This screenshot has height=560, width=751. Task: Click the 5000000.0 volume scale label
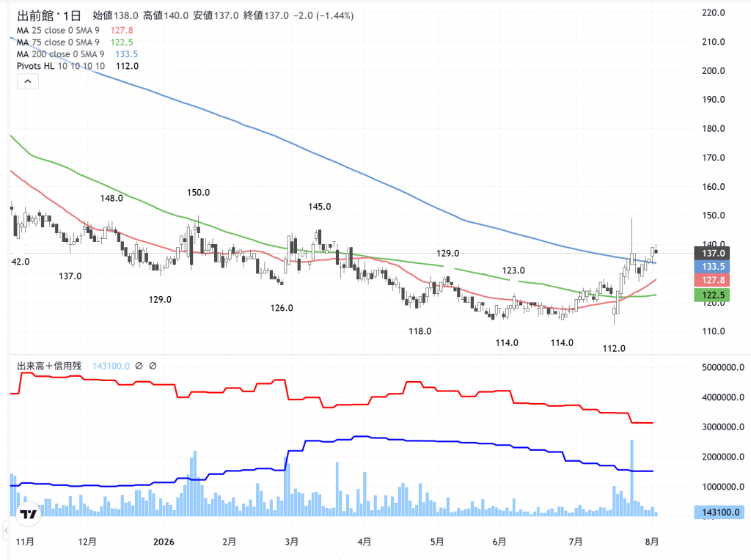pyautogui.click(x=723, y=367)
